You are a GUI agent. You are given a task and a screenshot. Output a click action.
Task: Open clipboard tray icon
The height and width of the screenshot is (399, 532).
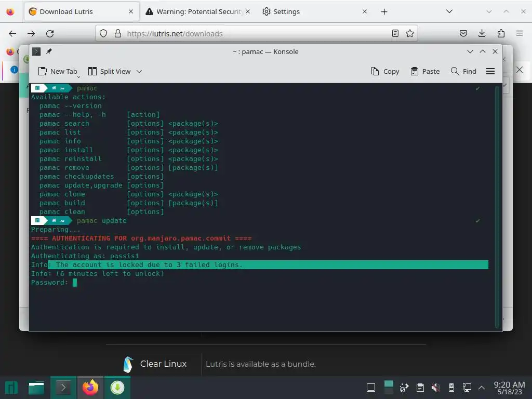click(420, 388)
